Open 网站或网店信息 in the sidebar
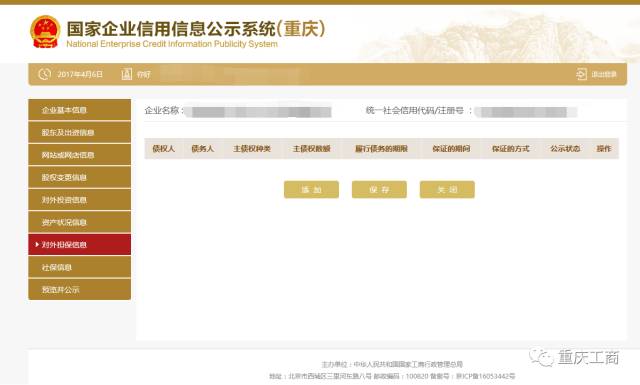 click(80, 155)
